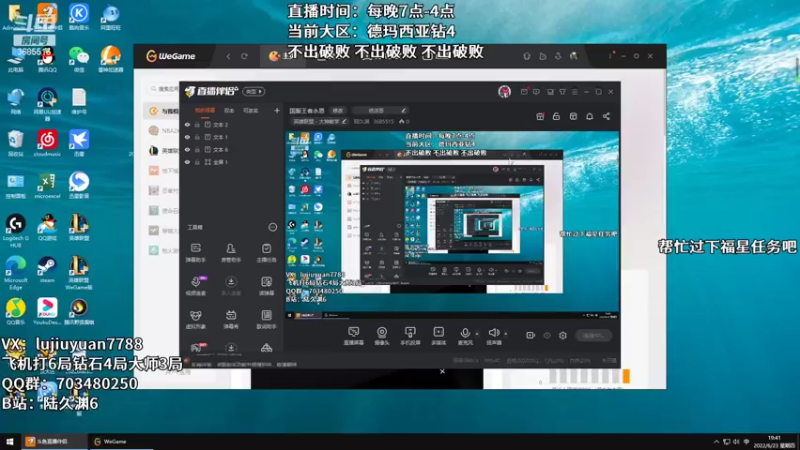Add a new scene with plus button
Image resolution: width=800 pixels, height=450 pixels.
point(277,110)
